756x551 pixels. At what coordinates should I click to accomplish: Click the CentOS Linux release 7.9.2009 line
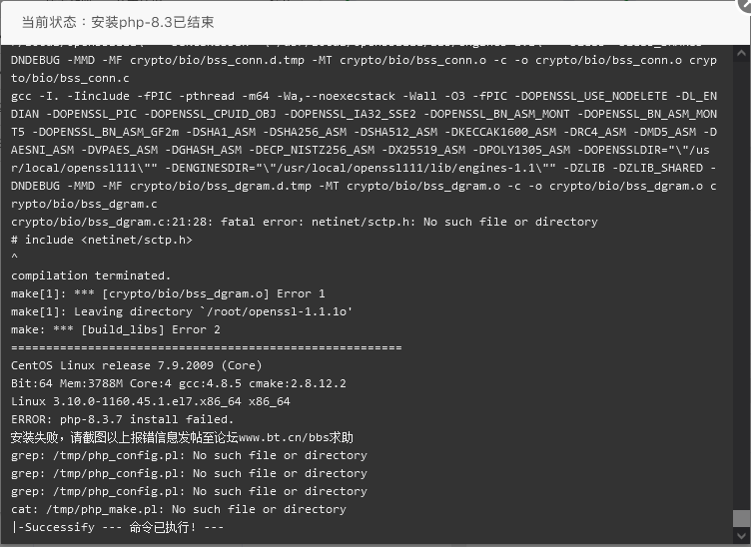coord(137,365)
